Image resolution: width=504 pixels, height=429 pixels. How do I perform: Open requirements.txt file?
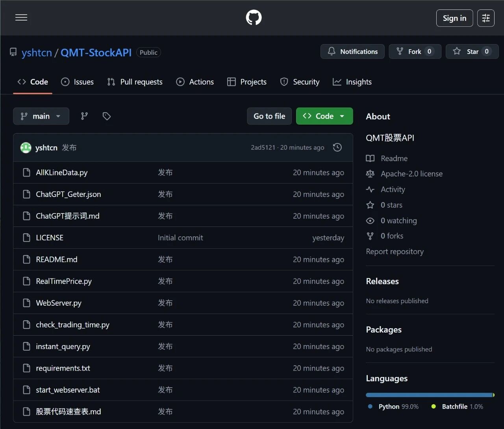coord(63,368)
